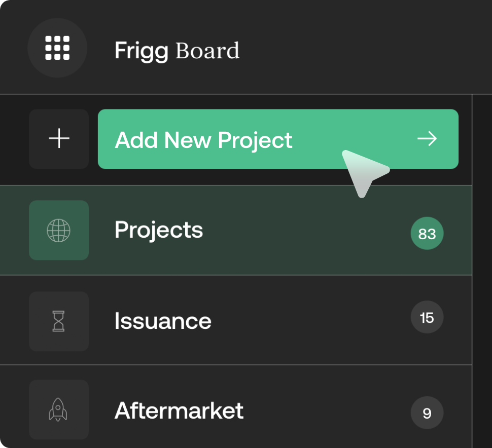The width and height of the screenshot is (492, 448).
Task: Select the rocket icon for Aftermarket
Action: (59, 409)
